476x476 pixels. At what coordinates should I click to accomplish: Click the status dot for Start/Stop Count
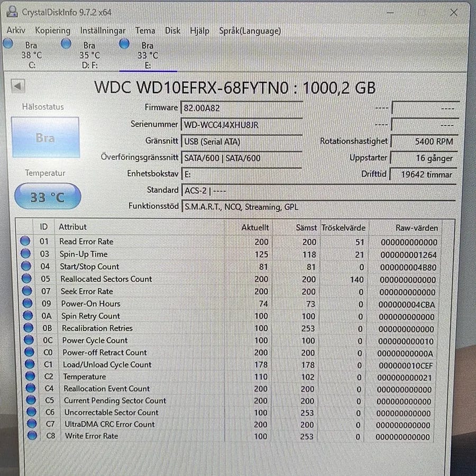(x=26, y=266)
